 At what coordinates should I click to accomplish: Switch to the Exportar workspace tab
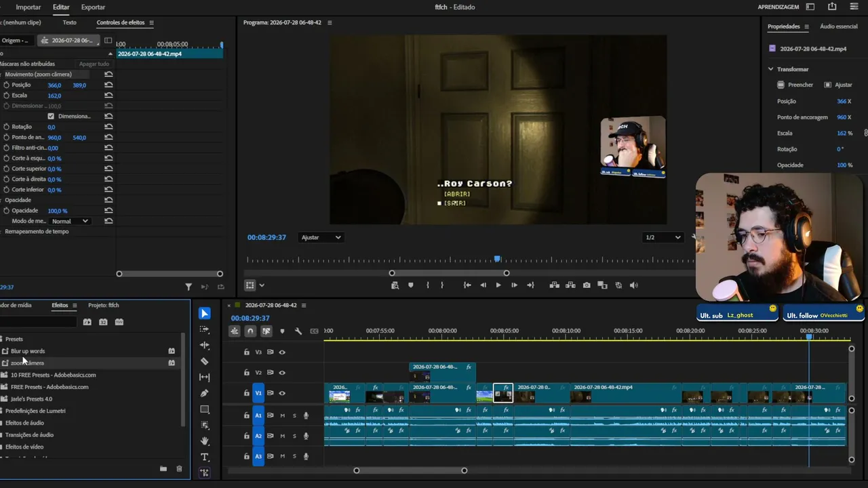tap(93, 7)
